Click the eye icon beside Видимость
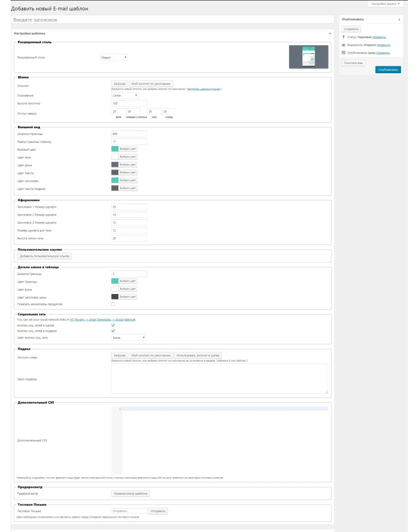The image size is (419, 532). pyautogui.click(x=343, y=45)
